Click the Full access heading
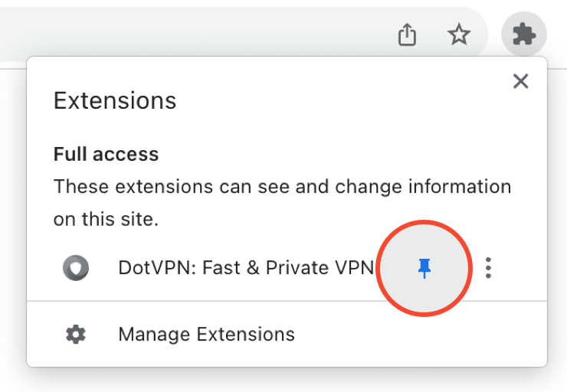The height and width of the screenshot is (392, 567). pos(106,154)
